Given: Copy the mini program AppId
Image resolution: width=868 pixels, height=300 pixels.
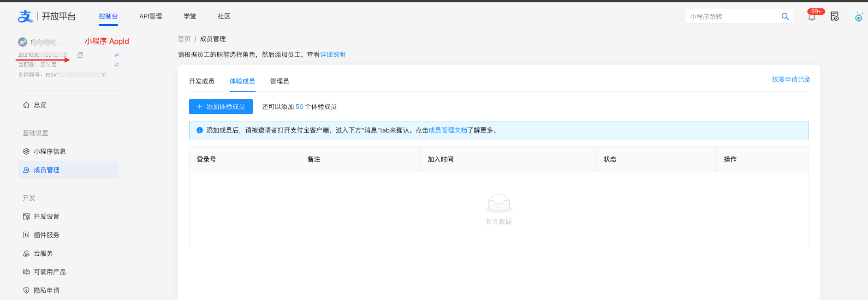Looking at the screenshot, I should [x=80, y=55].
